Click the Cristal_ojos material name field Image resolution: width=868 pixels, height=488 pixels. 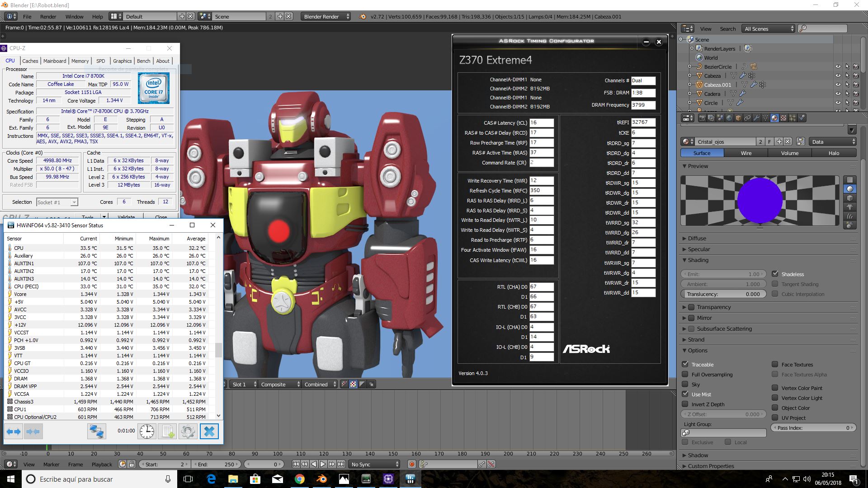(x=726, y=142)
